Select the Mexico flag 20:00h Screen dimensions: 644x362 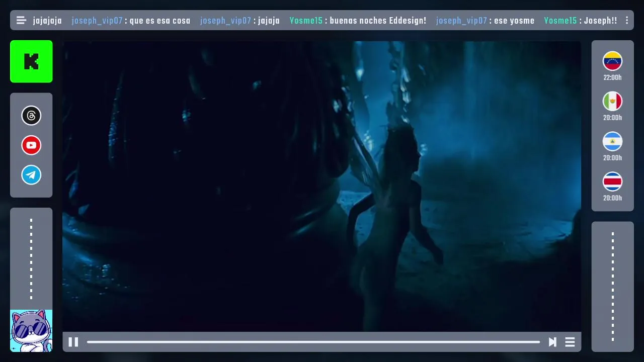[612, 101]
